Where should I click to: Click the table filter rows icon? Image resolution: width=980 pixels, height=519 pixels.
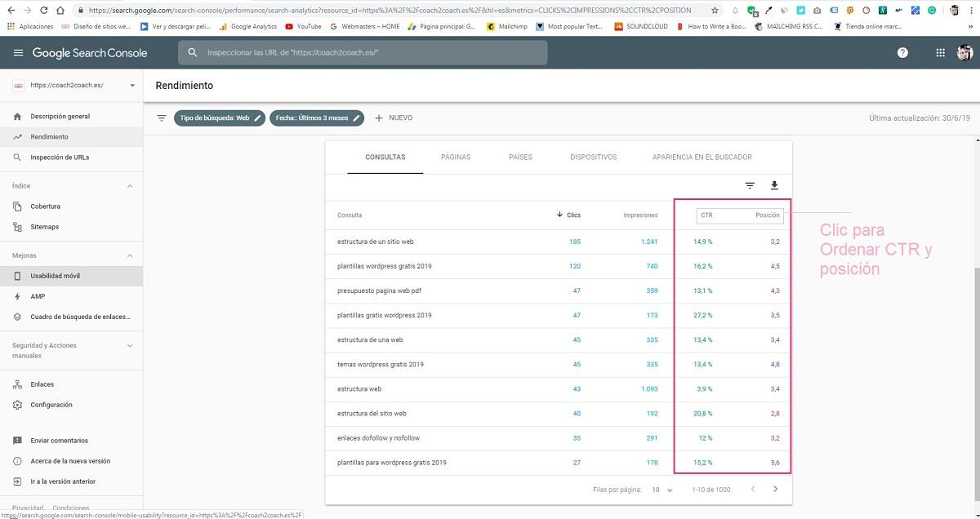pyautogui.click(x=750, y=186)
